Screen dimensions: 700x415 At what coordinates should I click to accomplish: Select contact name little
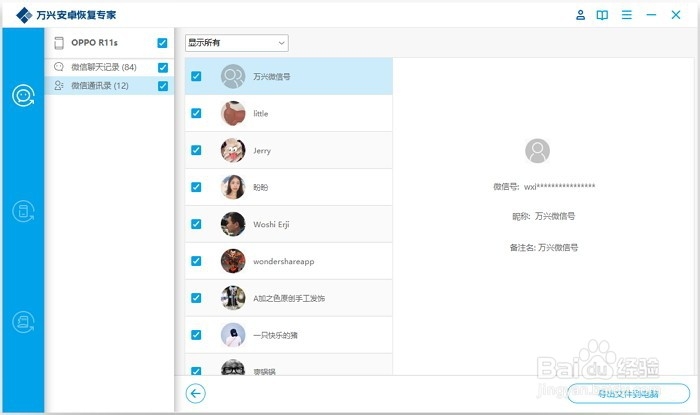click(261, 114)
